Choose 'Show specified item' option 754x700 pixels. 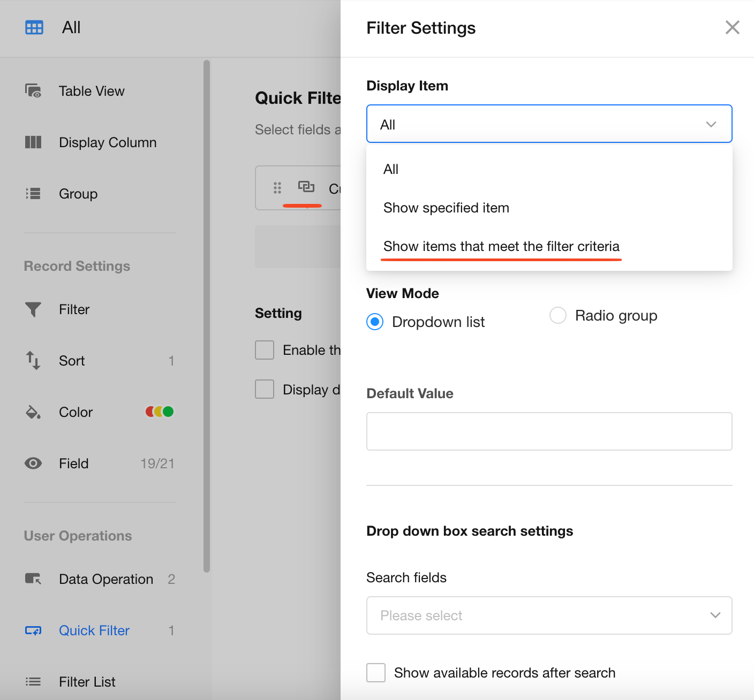point(446,208)
